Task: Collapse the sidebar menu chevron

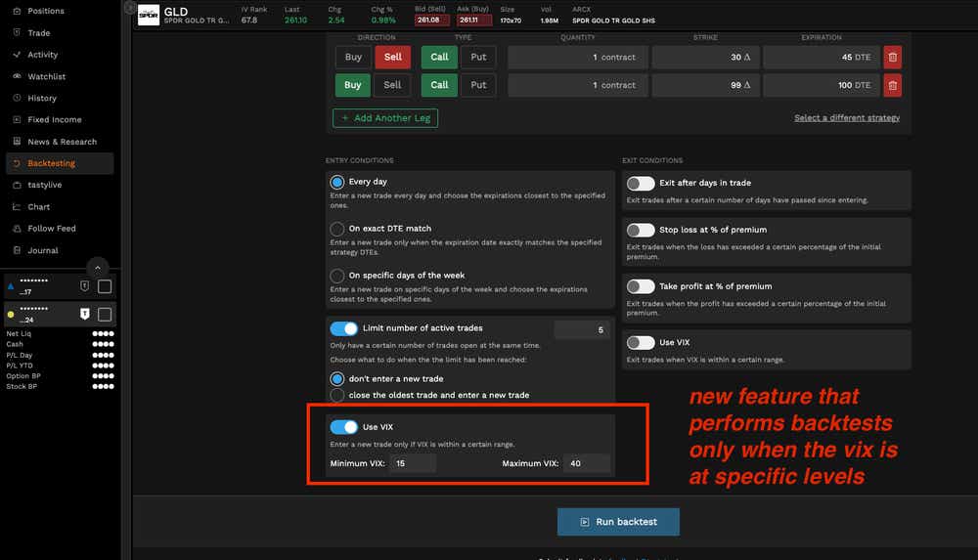Action: coord(97,268)
